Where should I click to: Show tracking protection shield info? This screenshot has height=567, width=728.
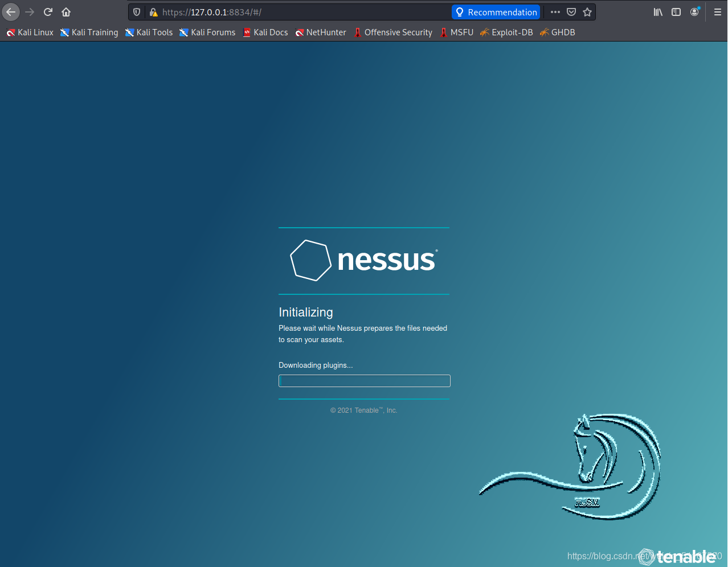(137, 12)
